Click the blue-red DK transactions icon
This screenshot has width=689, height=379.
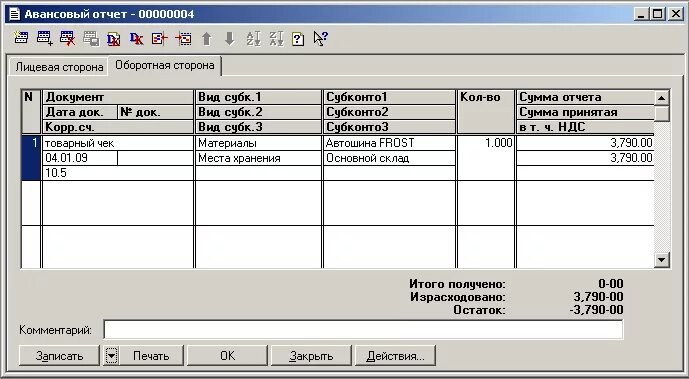[136, 39]
